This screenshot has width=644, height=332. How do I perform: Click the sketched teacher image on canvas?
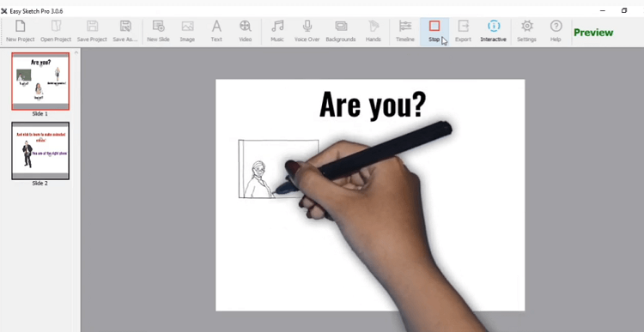[278, 169]
